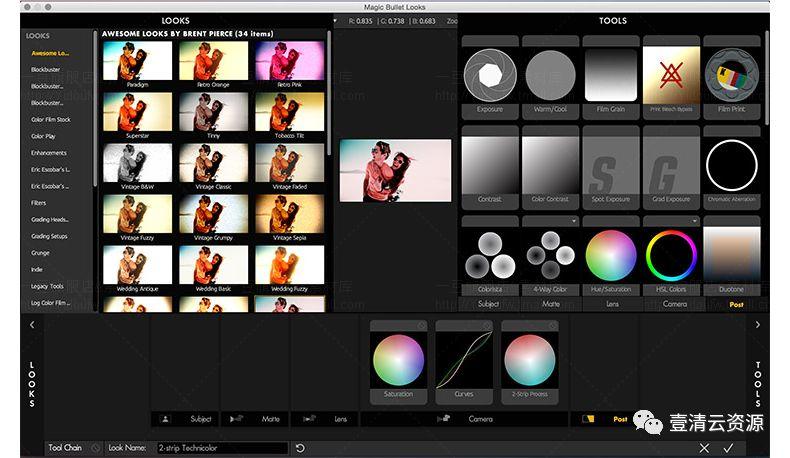
Task: Apply the Vintage Sepia look thumbnail
Action: [x=290, y=214]
